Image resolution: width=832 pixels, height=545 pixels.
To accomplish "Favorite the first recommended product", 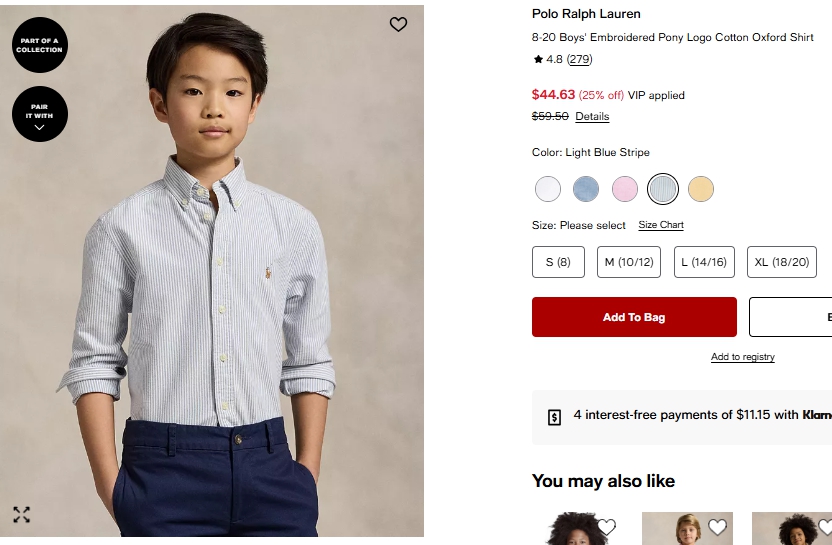I will [606, 527].
